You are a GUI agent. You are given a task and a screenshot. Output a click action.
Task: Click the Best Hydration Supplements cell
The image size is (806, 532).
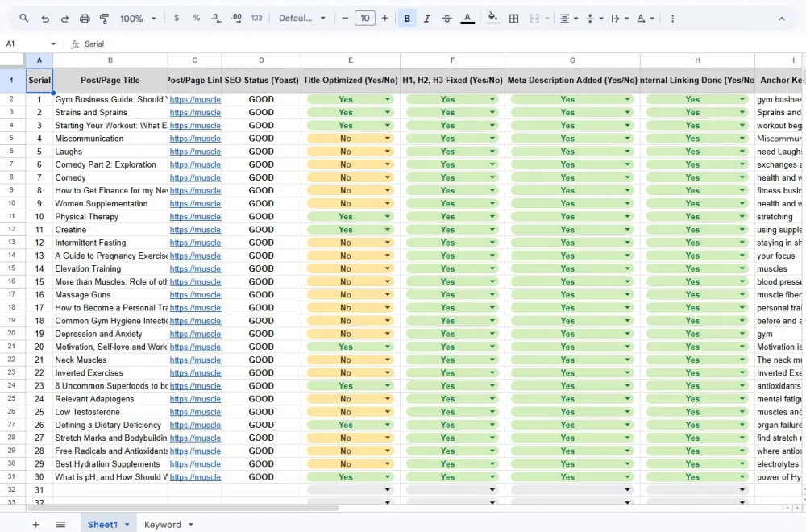(x=110, y=463)
